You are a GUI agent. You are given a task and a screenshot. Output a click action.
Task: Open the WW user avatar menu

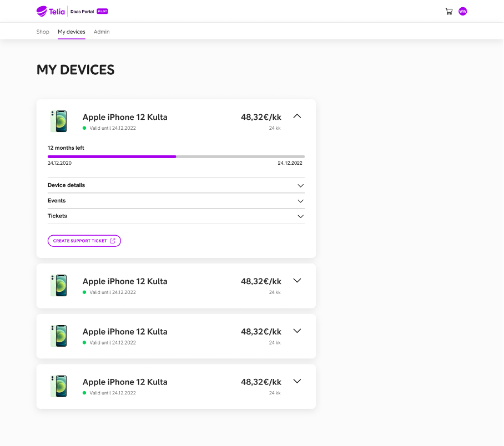click(x=462, y=12)
